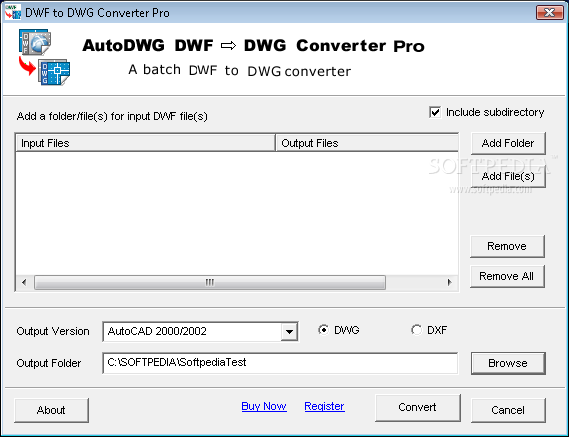
Task: Click the Remove button
Action: coord(507,246)
